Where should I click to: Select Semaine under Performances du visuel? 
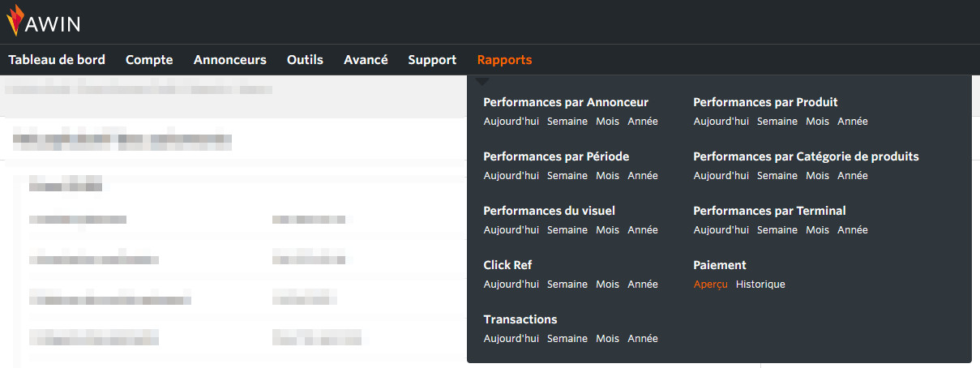567,230
